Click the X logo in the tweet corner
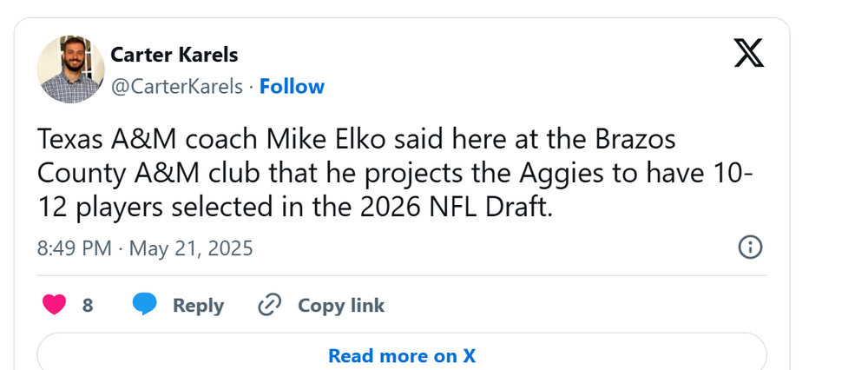868x370 pixels. click(x=749, y=53)
